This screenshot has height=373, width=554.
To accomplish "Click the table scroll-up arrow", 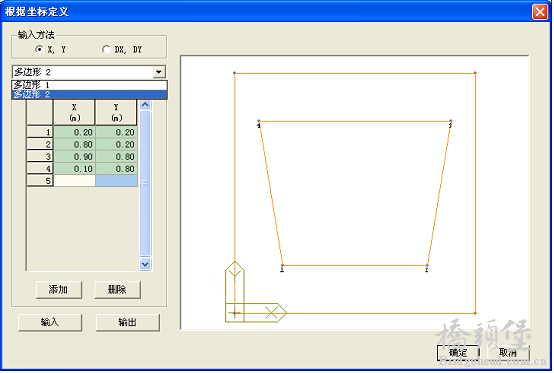I will 145,105.
